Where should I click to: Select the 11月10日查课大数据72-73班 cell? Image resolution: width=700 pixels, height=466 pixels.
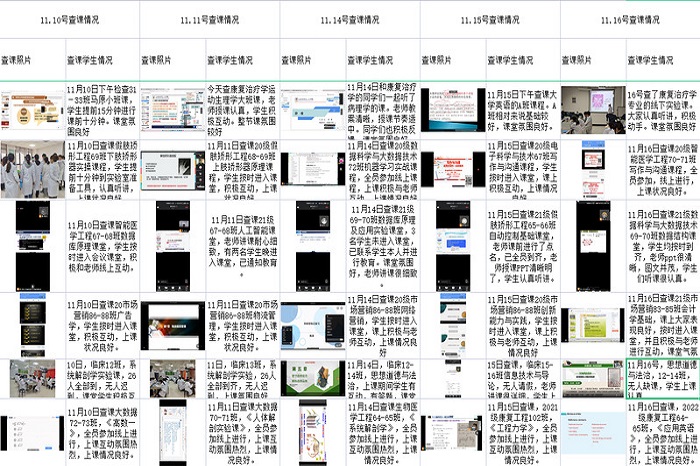[x=102, y=430]
